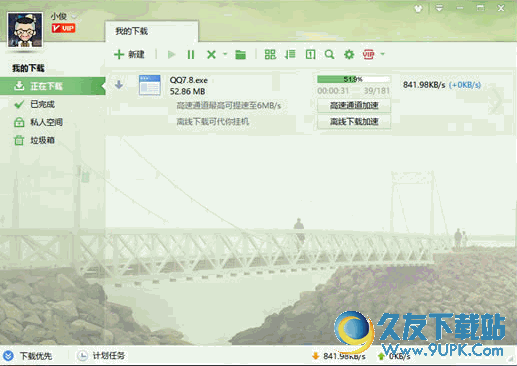Open 计划任务 scheduled tasks
Viewport: 517px width, 366px height.
tap(101, 356)
